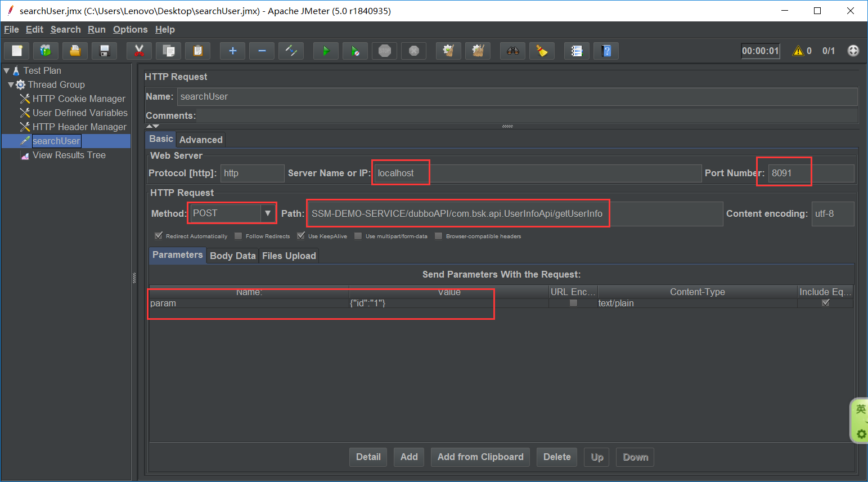Click Add from Clipboard button
The image size is (868, 482).
(480, 457)
